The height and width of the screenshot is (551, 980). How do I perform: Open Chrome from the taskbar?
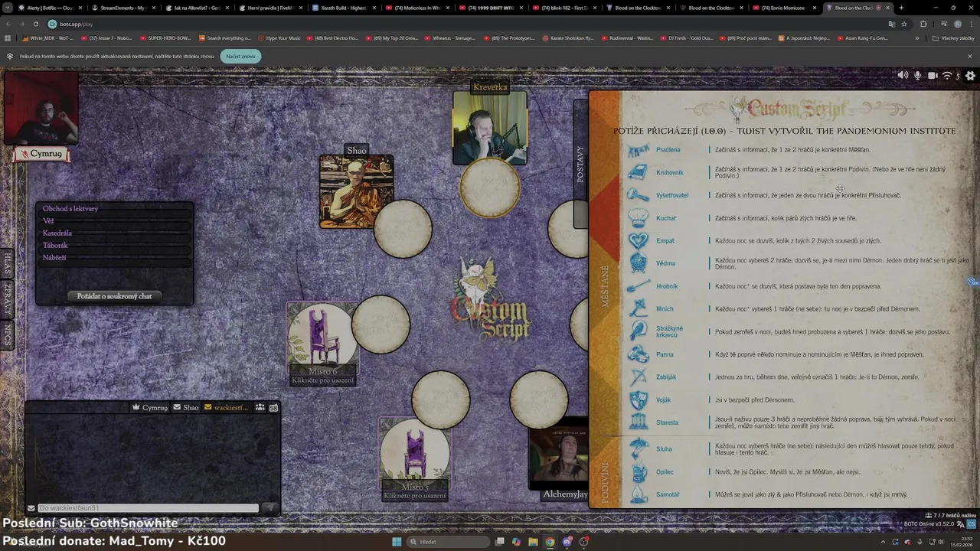point(550,542)
